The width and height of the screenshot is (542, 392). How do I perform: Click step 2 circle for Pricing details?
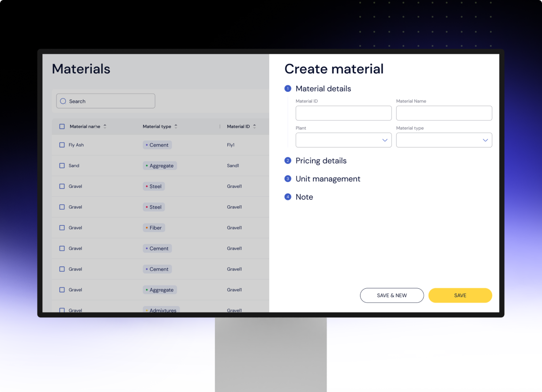288,161
